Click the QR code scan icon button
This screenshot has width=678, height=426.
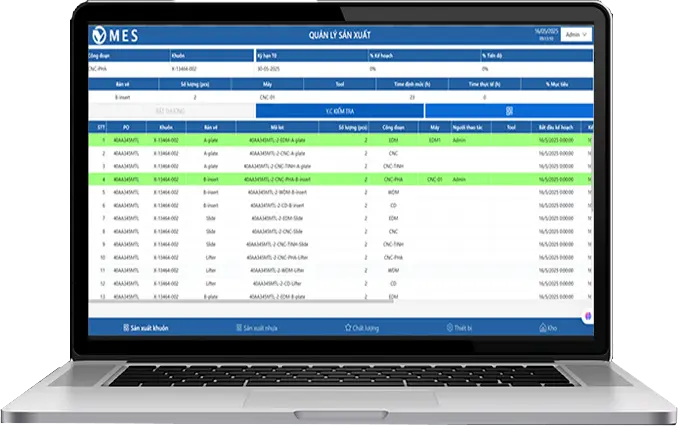click(509, 111)
